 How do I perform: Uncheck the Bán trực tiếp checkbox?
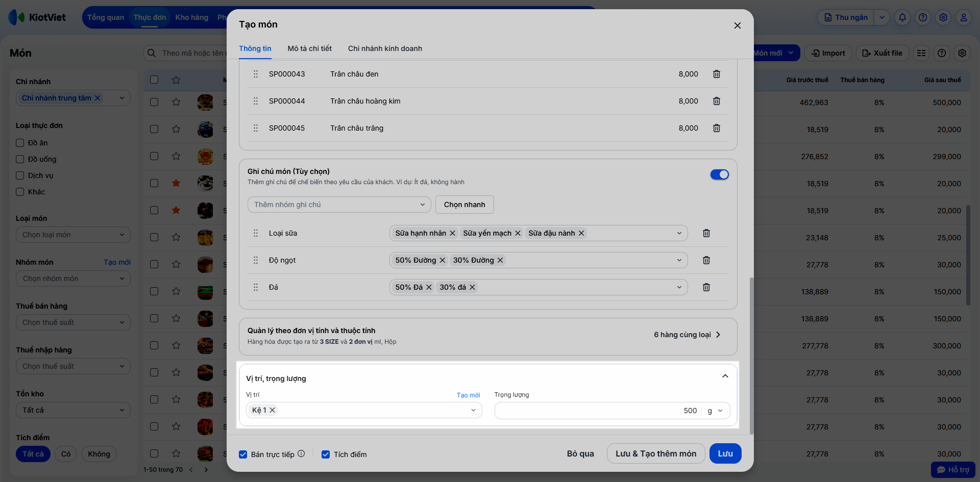(x=243, y=454)
